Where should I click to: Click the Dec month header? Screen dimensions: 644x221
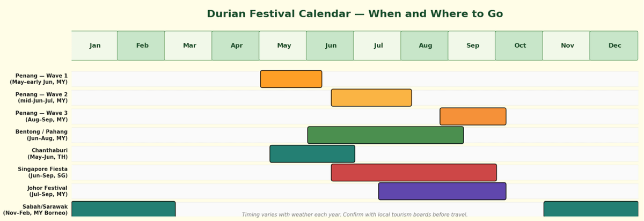click(x=614, y=46)
